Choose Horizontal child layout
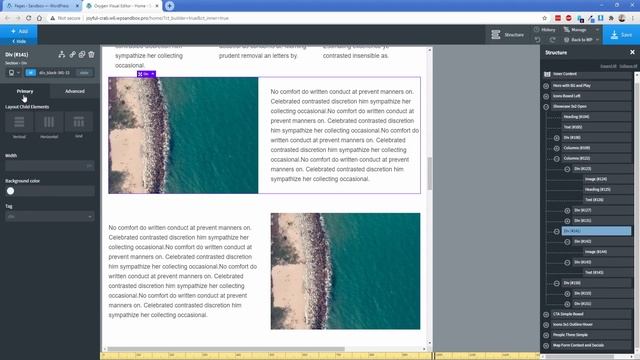This screenshot has height=360, width=640. pos(49,122)
